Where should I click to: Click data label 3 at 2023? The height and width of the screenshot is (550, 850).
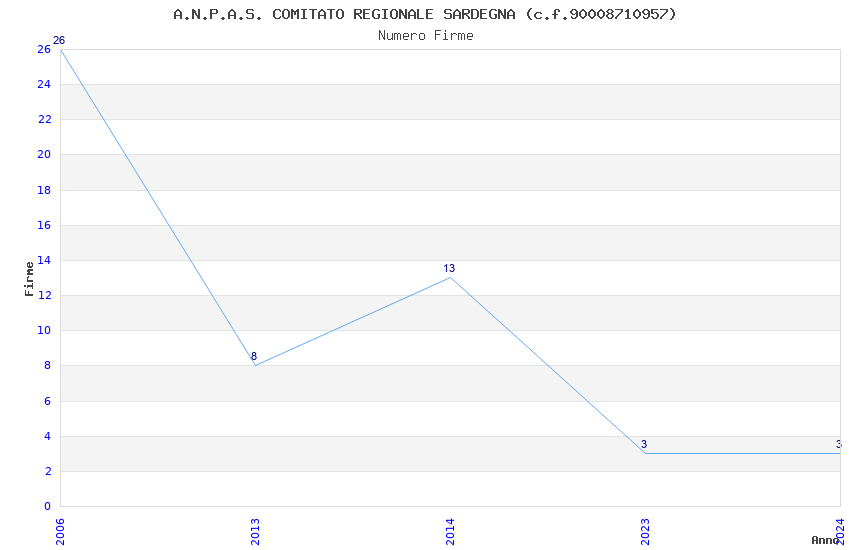(644, 444)
